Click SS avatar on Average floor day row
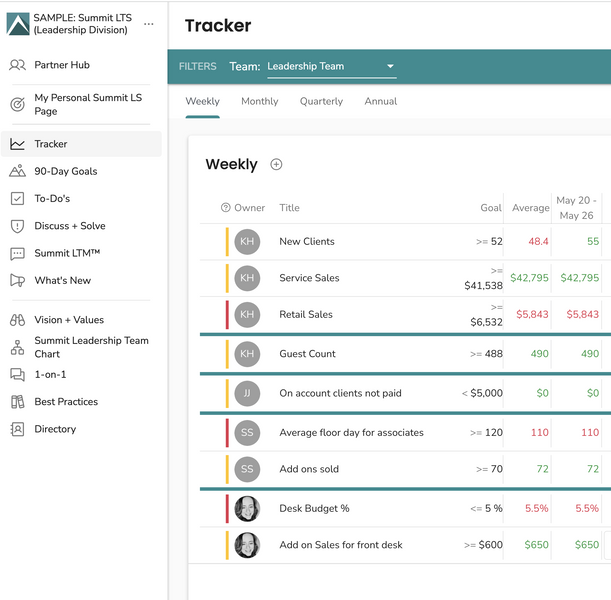Screen dimensions: 611x600 [x=247, y=432]
